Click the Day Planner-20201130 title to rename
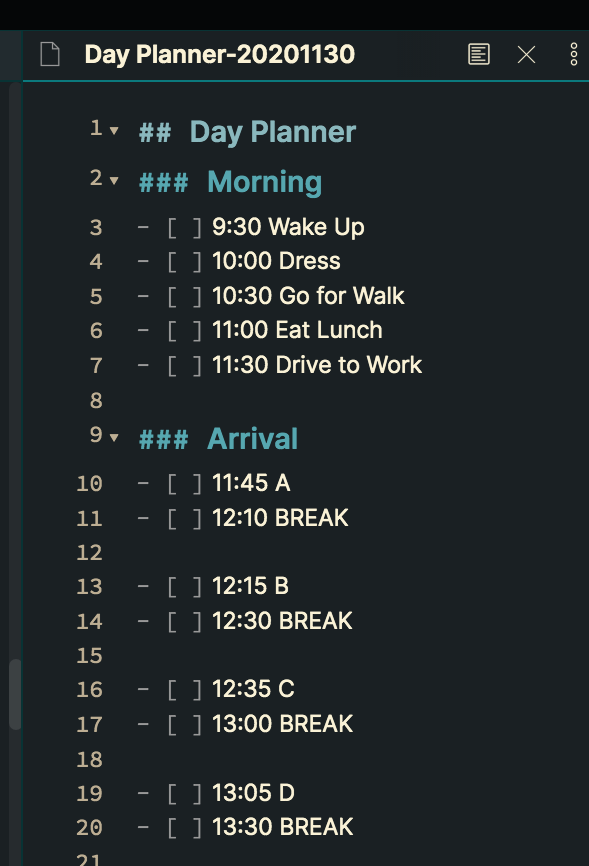 (x=219, y=56)
